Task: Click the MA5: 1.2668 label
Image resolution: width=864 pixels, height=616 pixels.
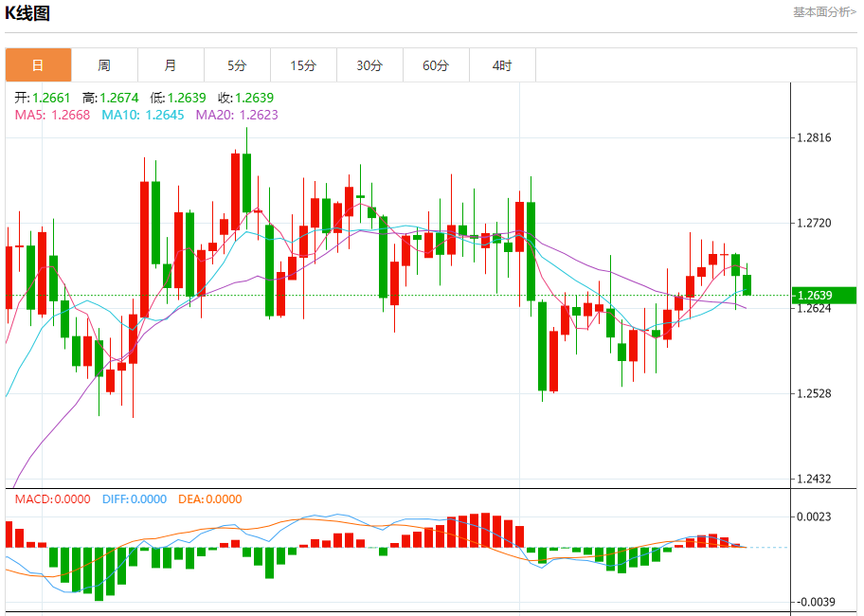Action: (x=52, y=116)
